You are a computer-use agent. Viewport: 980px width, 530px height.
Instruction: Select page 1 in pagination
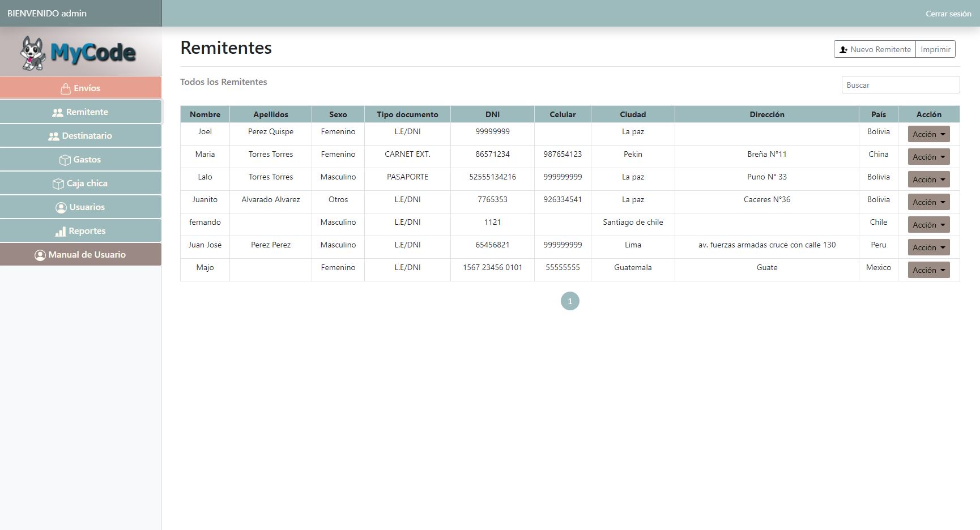(570, 301)
